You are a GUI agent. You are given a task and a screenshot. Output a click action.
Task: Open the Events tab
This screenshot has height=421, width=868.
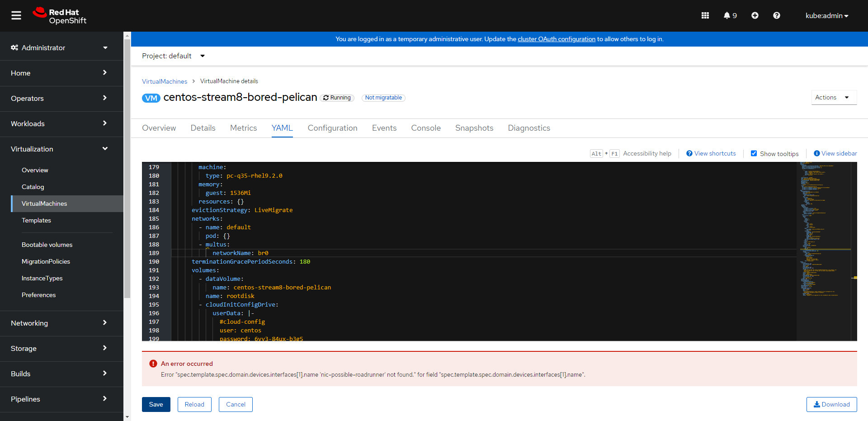tap(384, 128)
